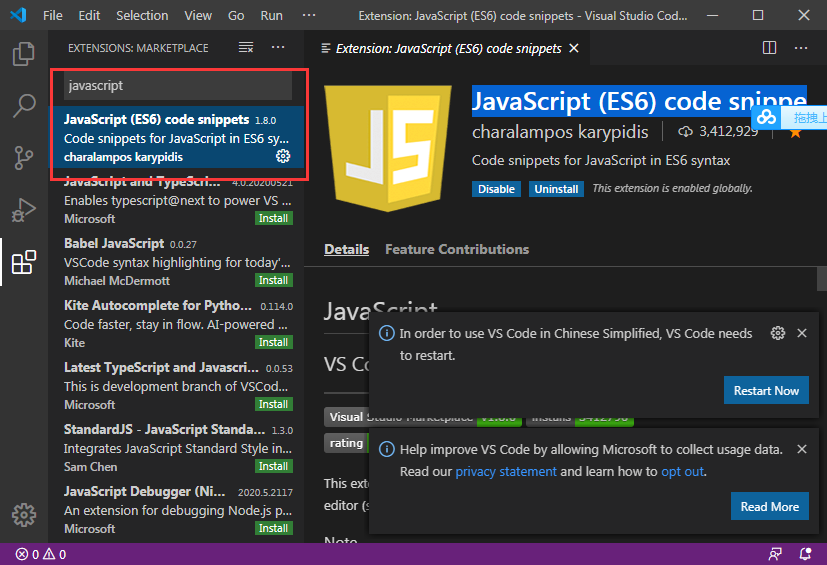The image size is (827, 565).
Task: Click the Read More button
Action: point(770,506)
